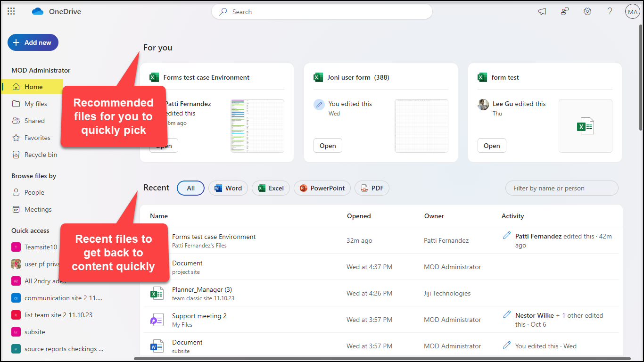The width and height of the screenshot is (644, 362).
Task: Click the Filter by name or person field
Action: 561,188
